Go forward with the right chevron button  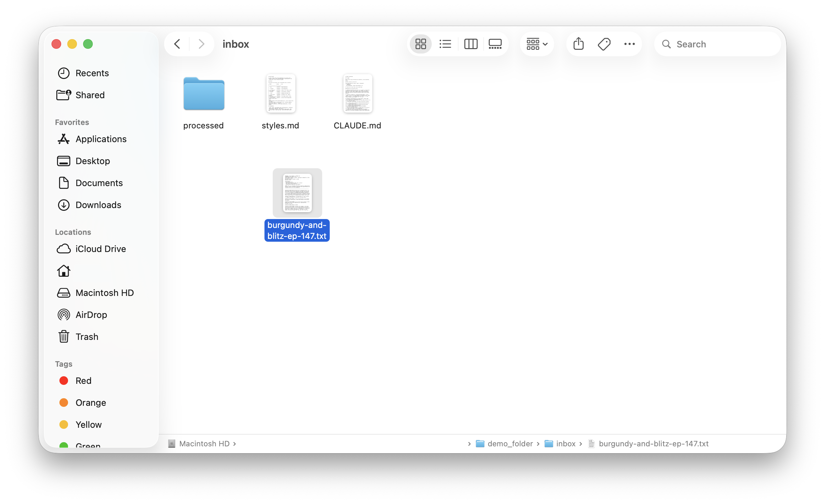(202, 44)
